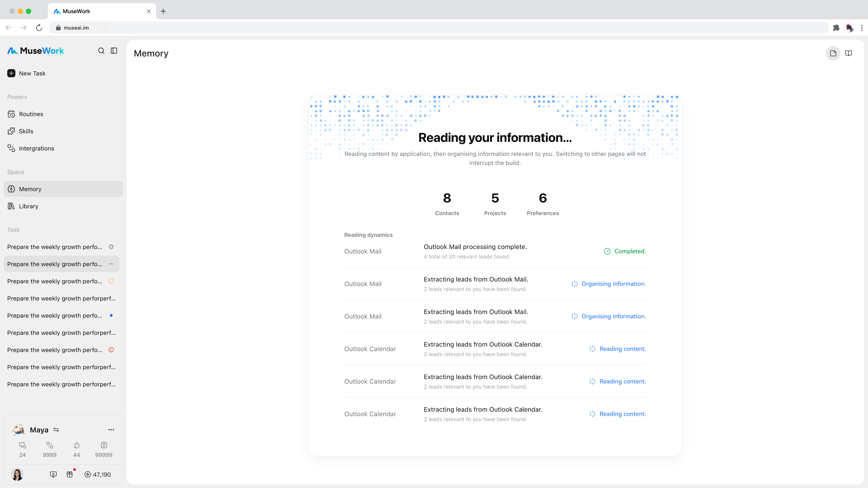Open the Intergrations page

[63, 148]
